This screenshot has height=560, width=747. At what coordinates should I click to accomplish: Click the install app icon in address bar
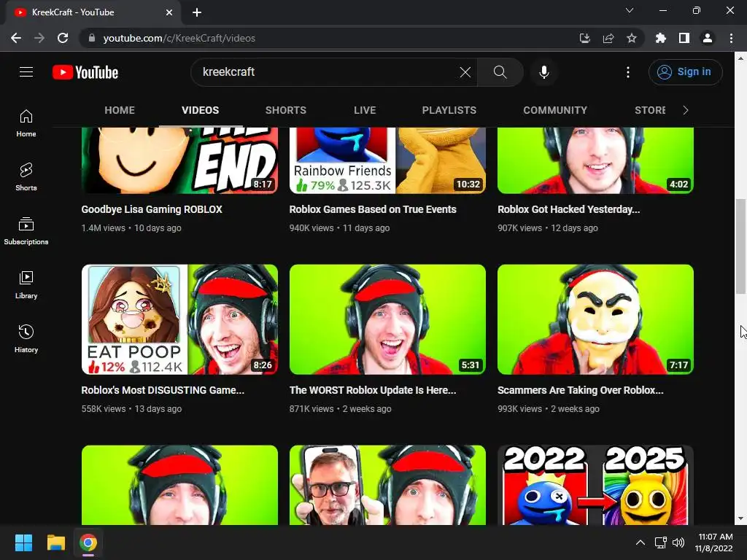tap(584, 38)
